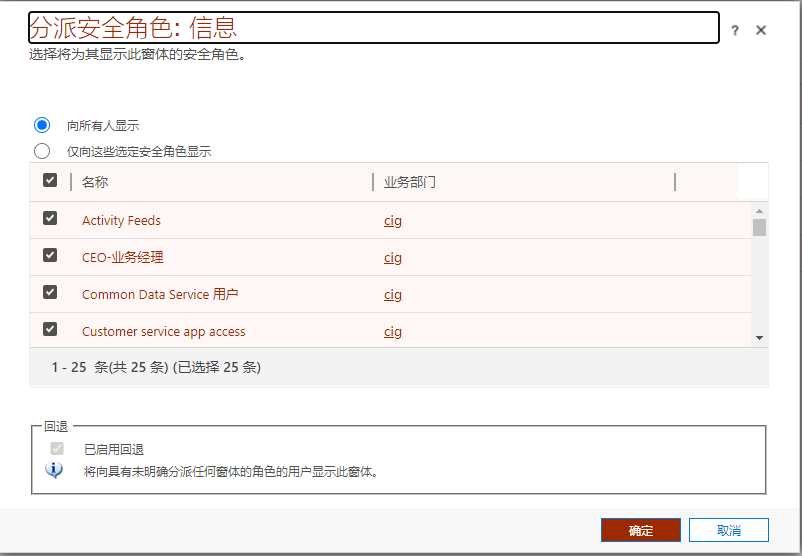This screenshot has width=802, height=556.
Task: Click the record count text 1 - 25
Action: pyautogui.click(x=156, y=367)
